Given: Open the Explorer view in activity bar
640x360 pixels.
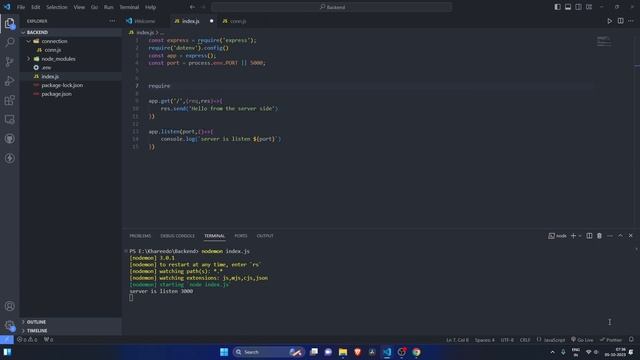Looking at the screenshot, I should tap(10, 23).
